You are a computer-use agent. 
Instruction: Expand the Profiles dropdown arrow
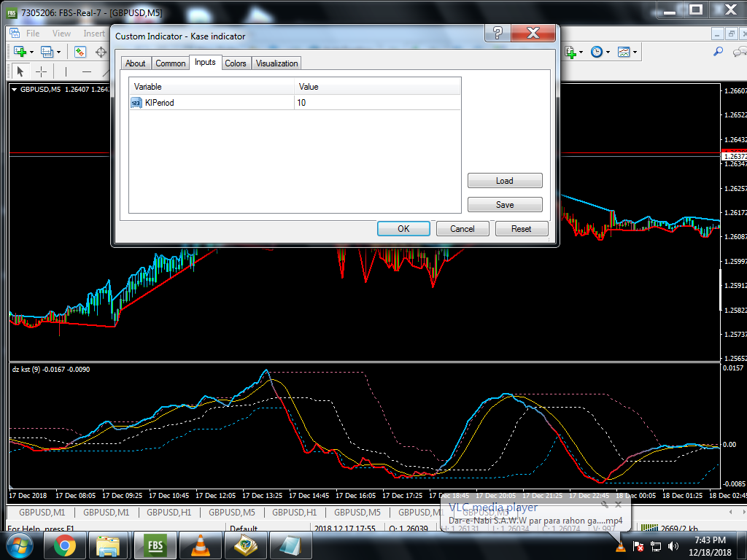(x=58, y=52)
